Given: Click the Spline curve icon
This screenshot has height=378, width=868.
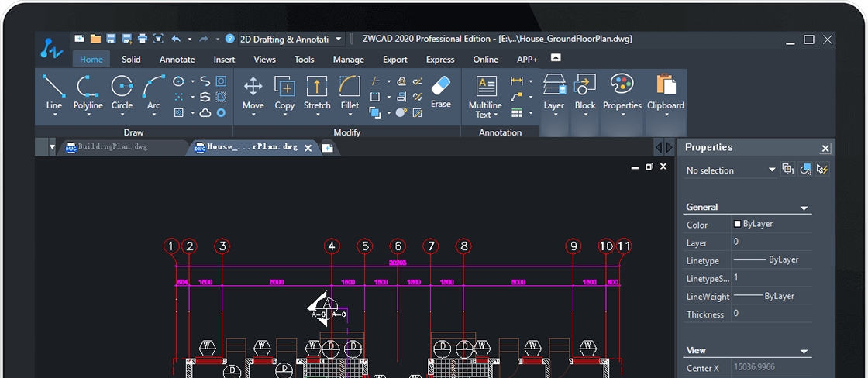Looking at the screenshot, I should coord(205,81).
